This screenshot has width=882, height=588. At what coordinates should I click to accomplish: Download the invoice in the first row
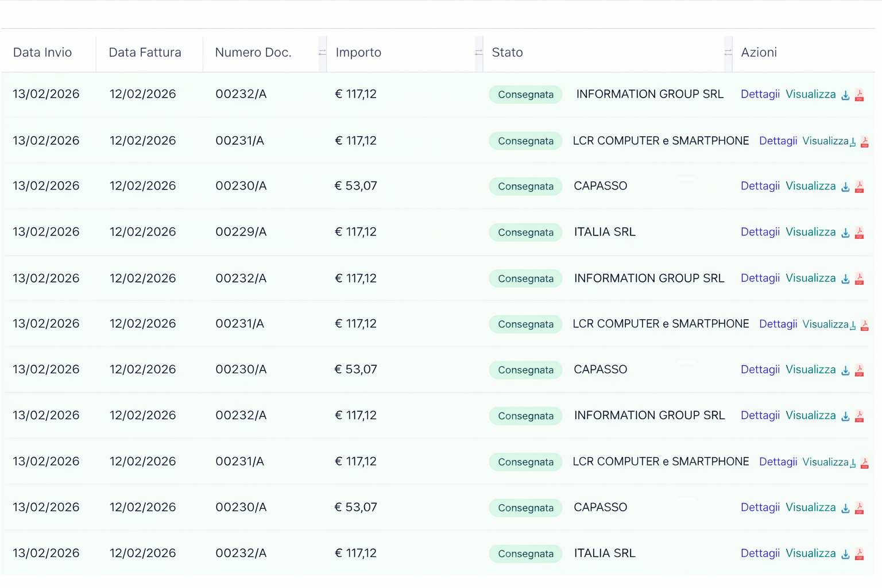click(x=845, y=95)
